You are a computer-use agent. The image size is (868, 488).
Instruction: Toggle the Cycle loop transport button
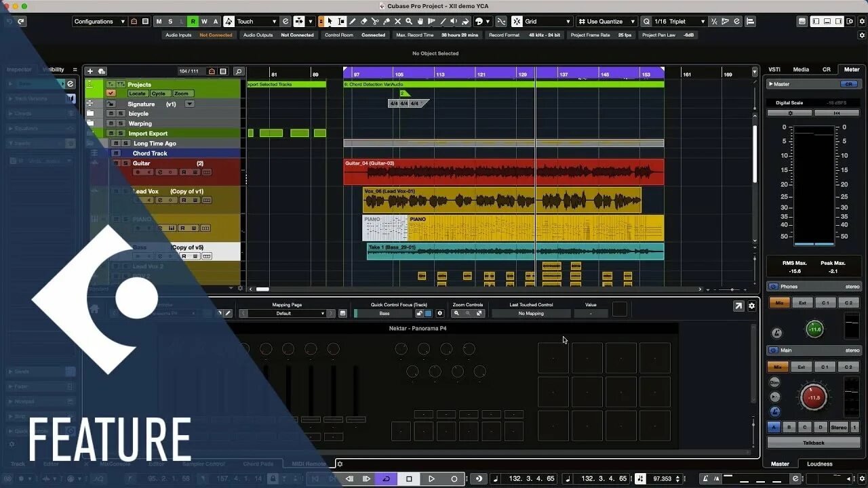pos(387,479)
